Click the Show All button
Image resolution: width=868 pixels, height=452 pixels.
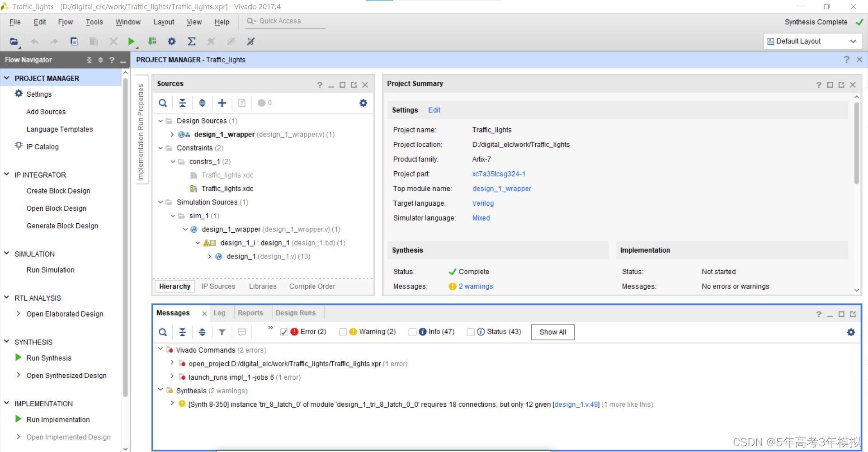(x=553, y=332)
